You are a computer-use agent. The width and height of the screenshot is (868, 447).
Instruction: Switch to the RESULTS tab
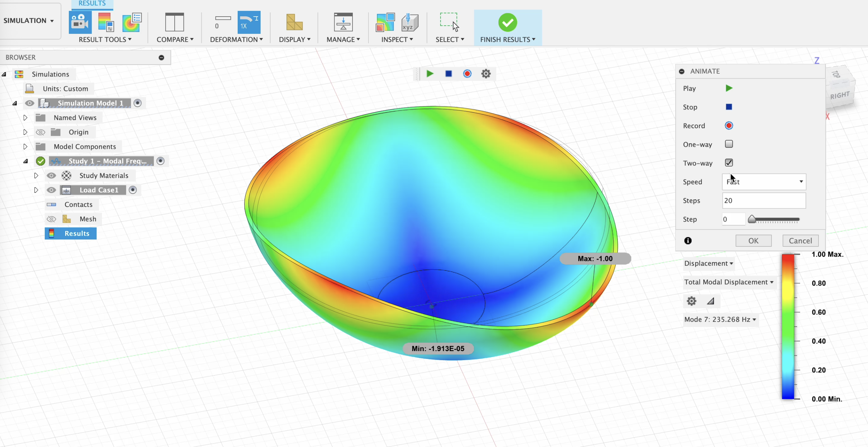[x=92, y=3]
